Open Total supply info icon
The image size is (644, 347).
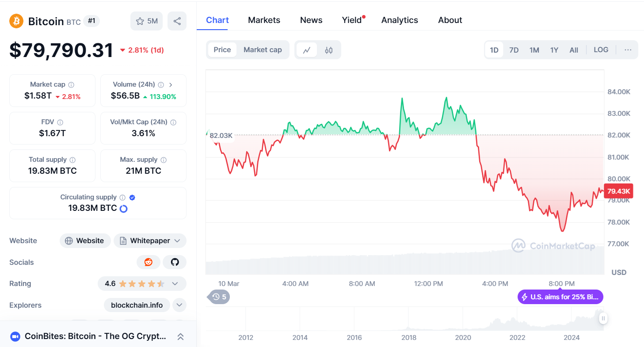tap(72, 160)
